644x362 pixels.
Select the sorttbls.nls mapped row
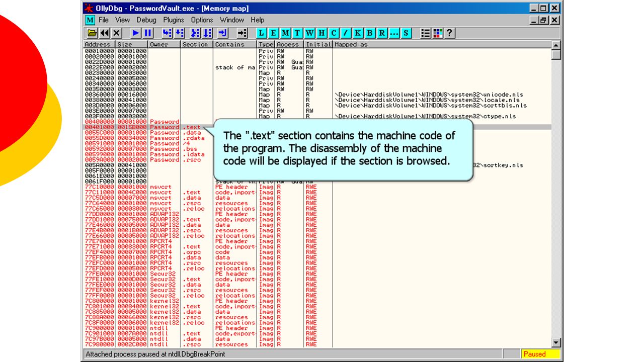point(317,106)
